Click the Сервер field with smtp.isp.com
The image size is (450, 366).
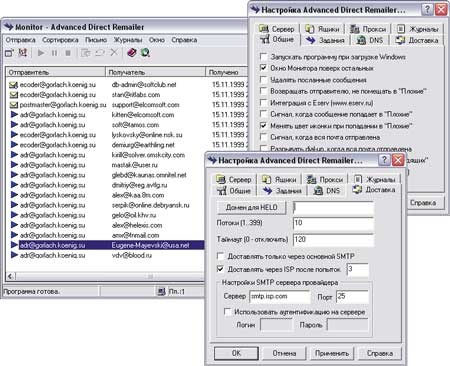click(279, 296)
